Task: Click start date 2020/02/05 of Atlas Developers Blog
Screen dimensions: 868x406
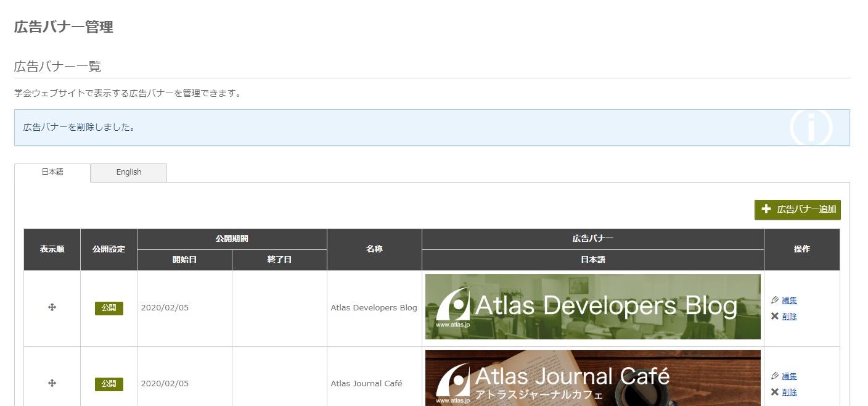Action: coord(165,308)
